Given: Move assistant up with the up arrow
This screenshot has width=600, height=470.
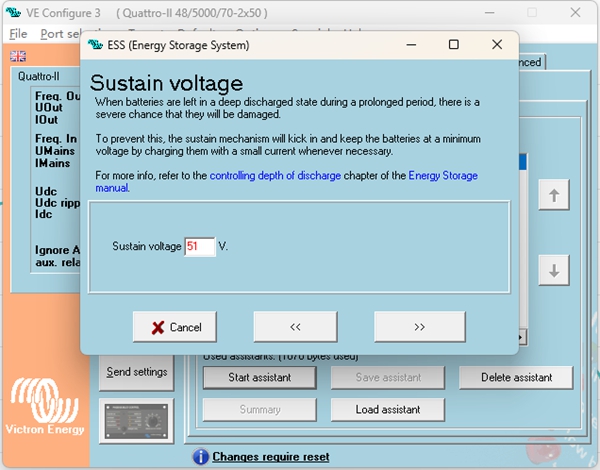Looking at the screenshot, I should pyautogui.click(x=554, y=195).
